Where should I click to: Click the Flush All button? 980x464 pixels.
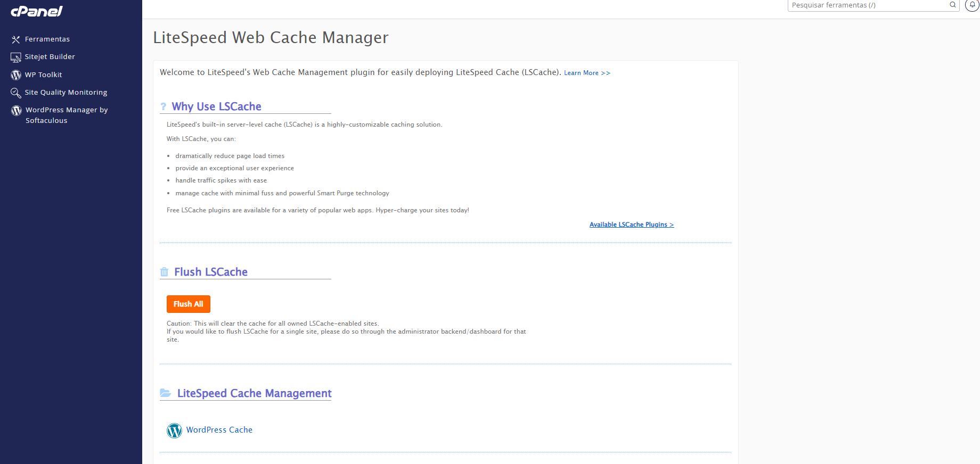189,304
